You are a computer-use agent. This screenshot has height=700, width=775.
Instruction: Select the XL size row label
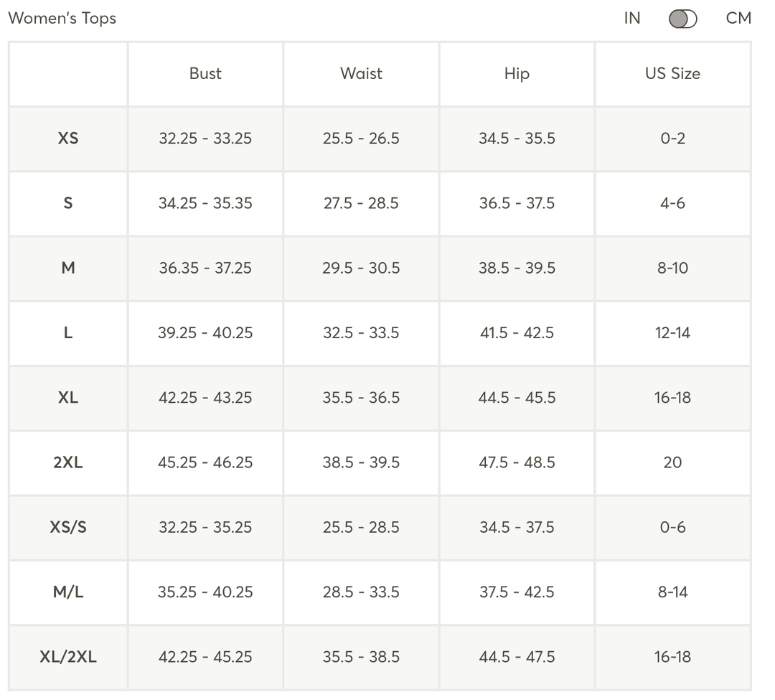click(x=68, y=397)
